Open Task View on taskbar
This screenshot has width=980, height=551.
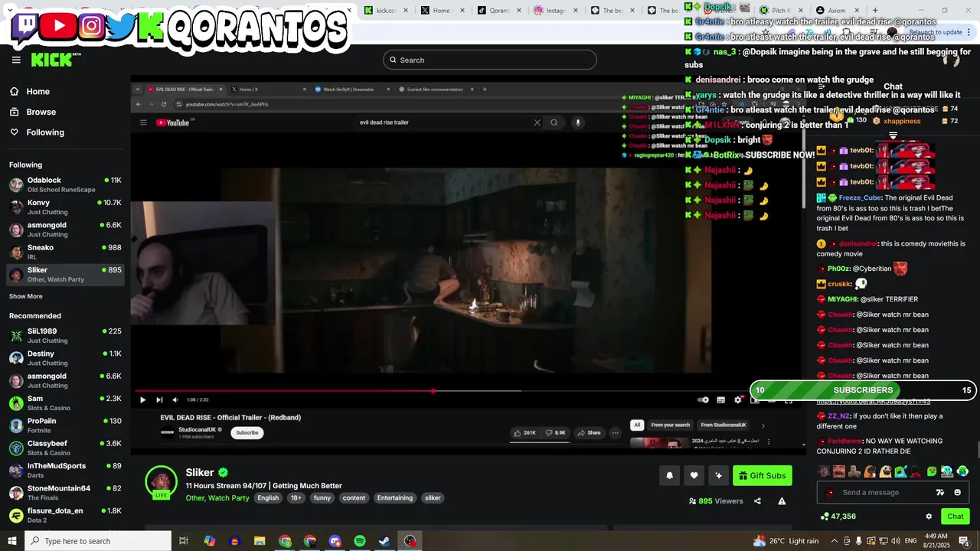[184, 541]
